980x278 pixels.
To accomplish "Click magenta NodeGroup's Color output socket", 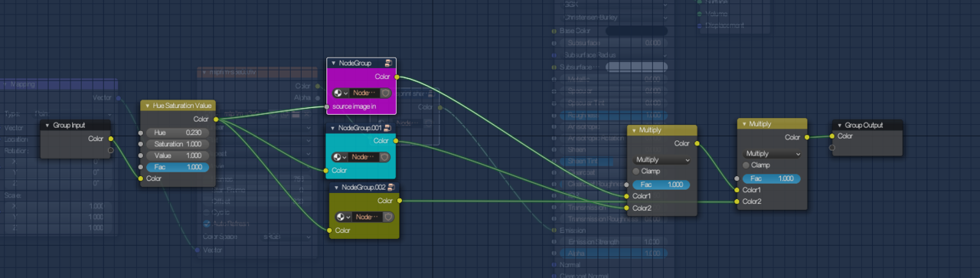I will (x=397, y=77).
